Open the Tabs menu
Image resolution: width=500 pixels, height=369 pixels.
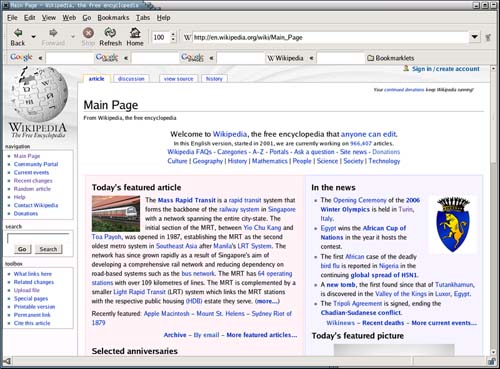pos(143,18)
